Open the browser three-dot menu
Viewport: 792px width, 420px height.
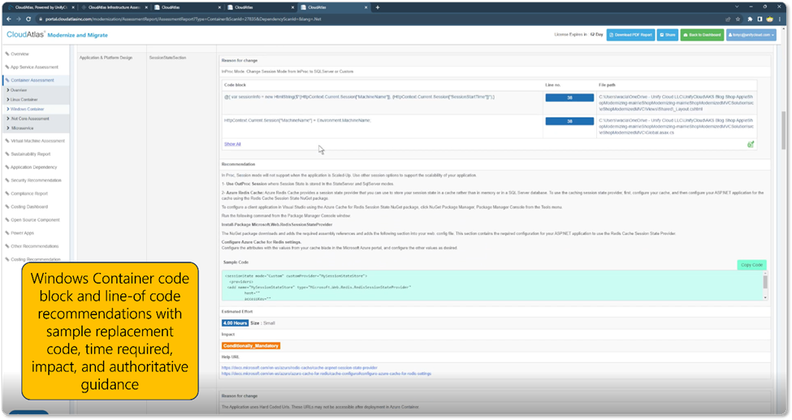781,19
